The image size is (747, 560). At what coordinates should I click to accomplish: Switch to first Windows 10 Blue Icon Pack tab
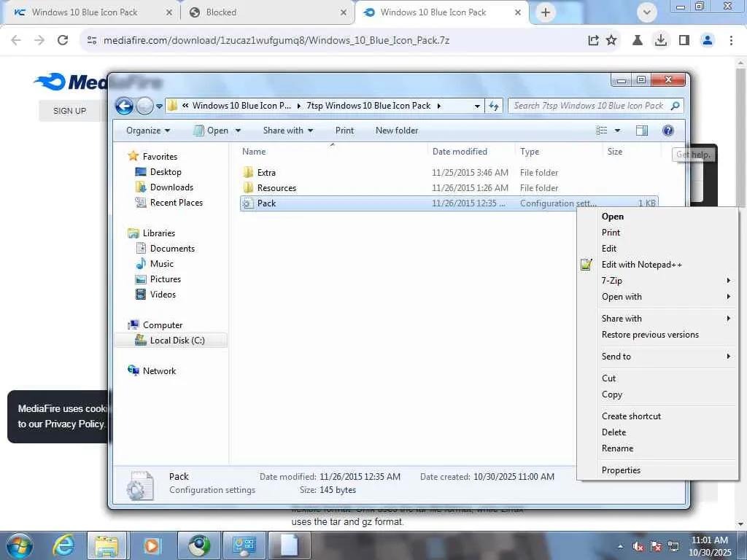(x=90, y=12)
